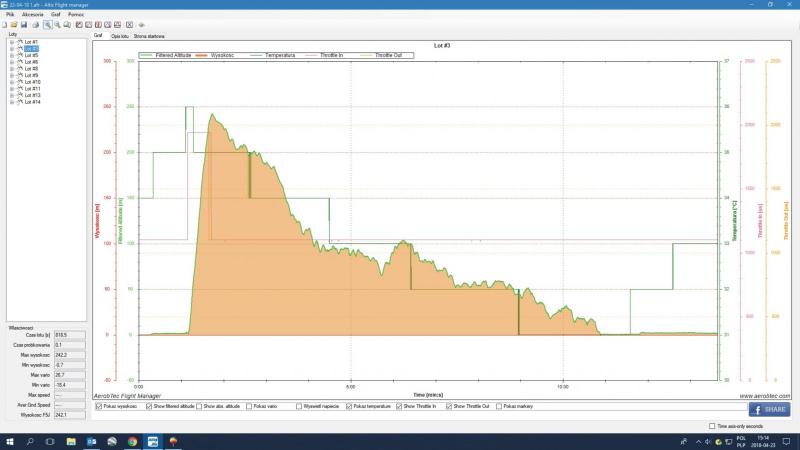Click the Save diskette toolbar icon
The height and width of the screenshot is (450, 800).
(x=26, y=24)
